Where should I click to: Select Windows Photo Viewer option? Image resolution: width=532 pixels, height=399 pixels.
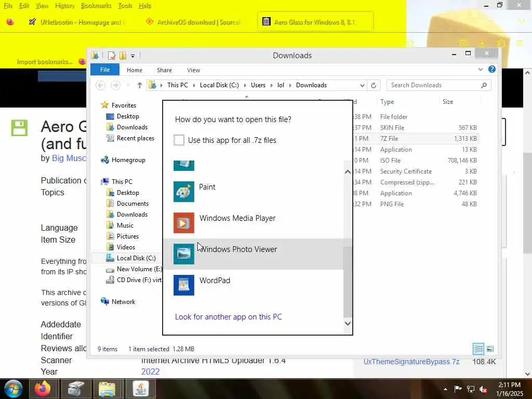coord(253,254)
